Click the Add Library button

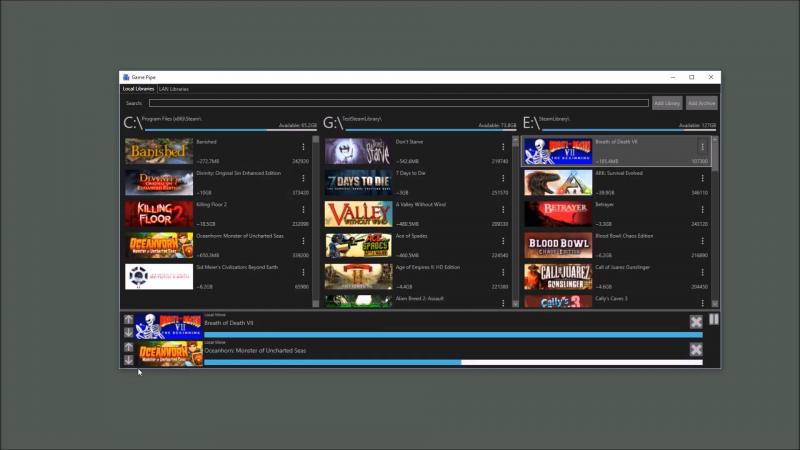(667, 103)
